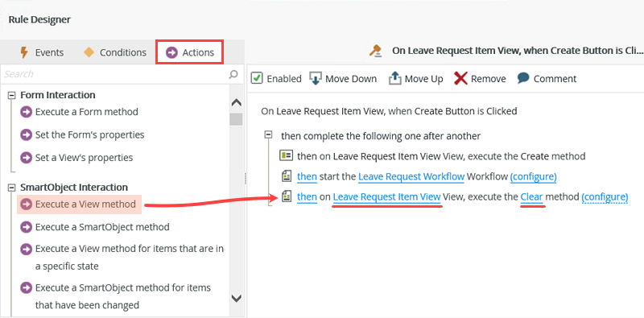The image size is (644, 318).
Task: Click the Move Up label
Action: (424, 78)
